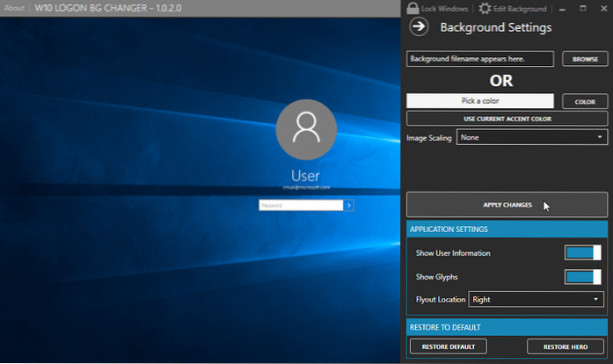The image size is (613, 364).
Task: Apply Changes to the logon background
Action: 507,205
